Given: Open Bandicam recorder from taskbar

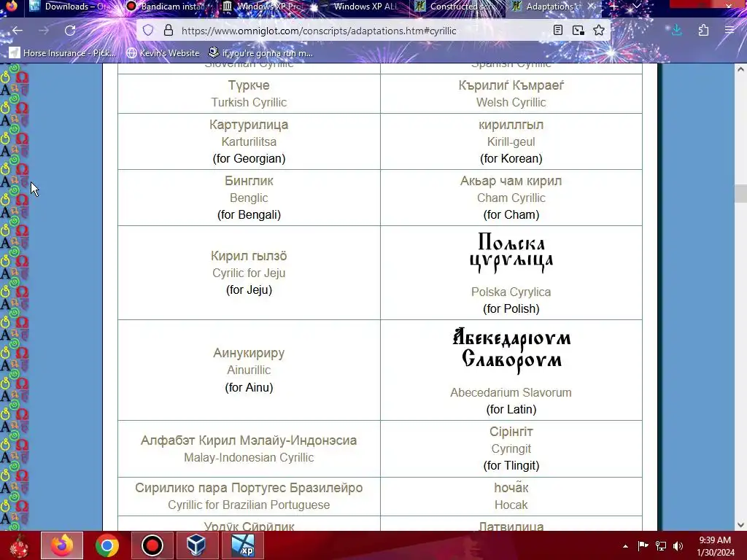Looking at the screenshot, I should point(152,545).
